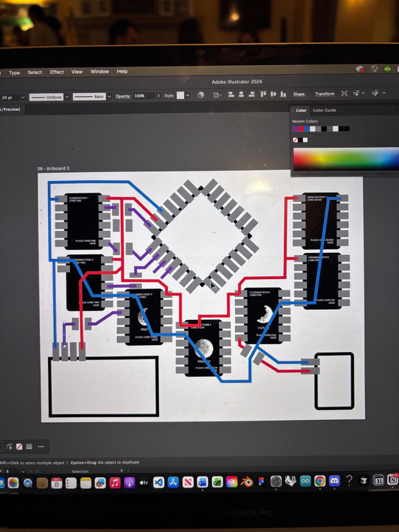
Task: Click Vertical Align Bottom icon
Action: (x=283, y=94)
